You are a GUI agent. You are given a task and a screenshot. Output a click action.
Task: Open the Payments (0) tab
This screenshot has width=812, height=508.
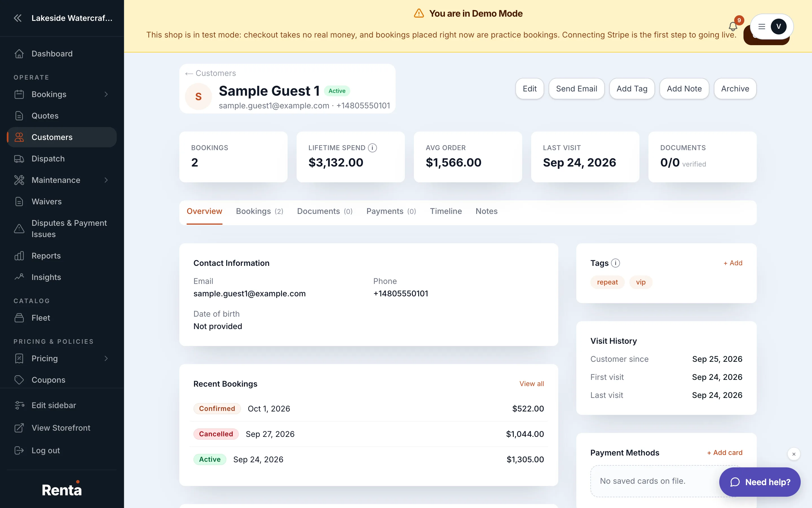point(391,211)
